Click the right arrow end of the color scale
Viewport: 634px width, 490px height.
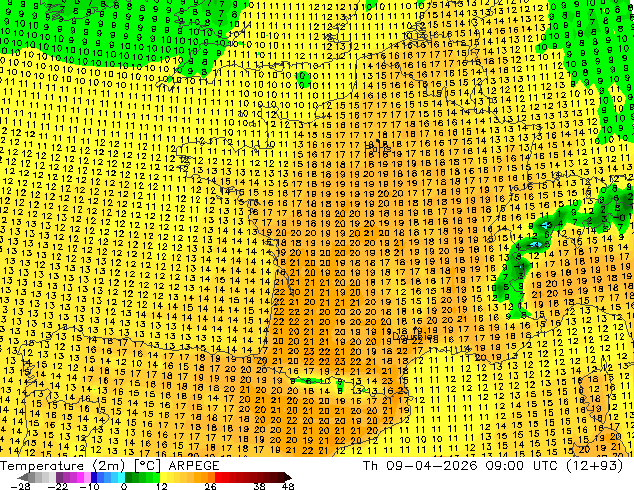(x=288, y=477)
